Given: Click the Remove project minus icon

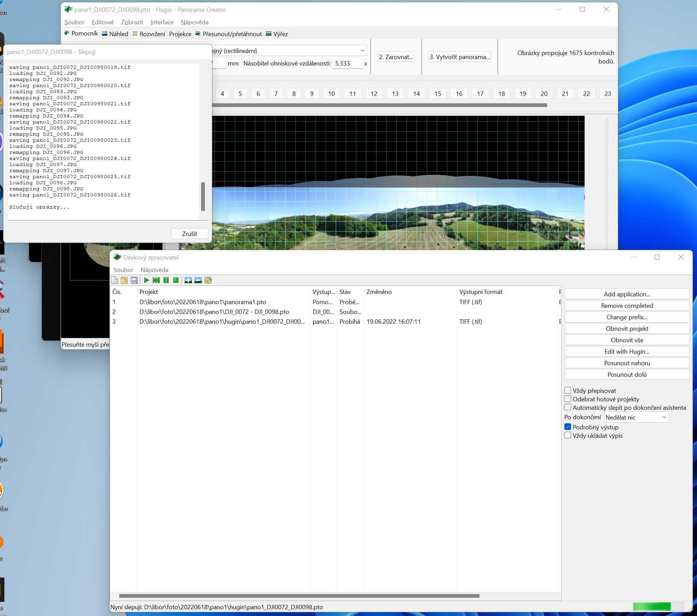Looking at the screenshot, I should pyautogui.click(x=198, y=280).
